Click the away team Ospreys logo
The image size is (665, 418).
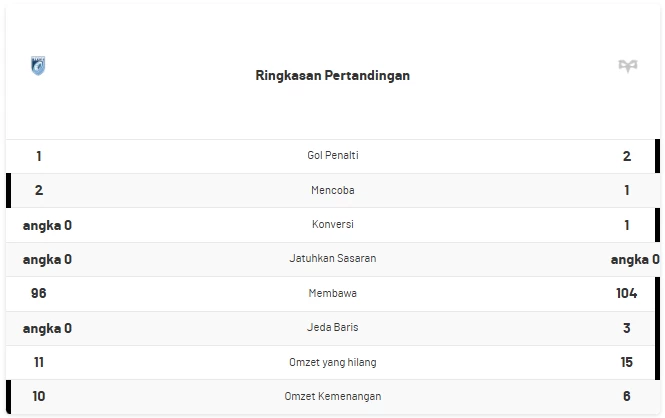[627, 67]
